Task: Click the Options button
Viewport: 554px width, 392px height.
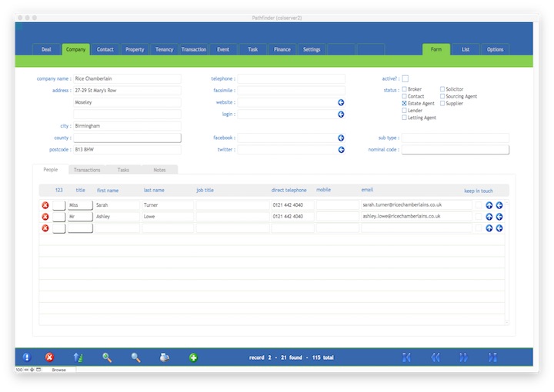Action: point(495,49)
